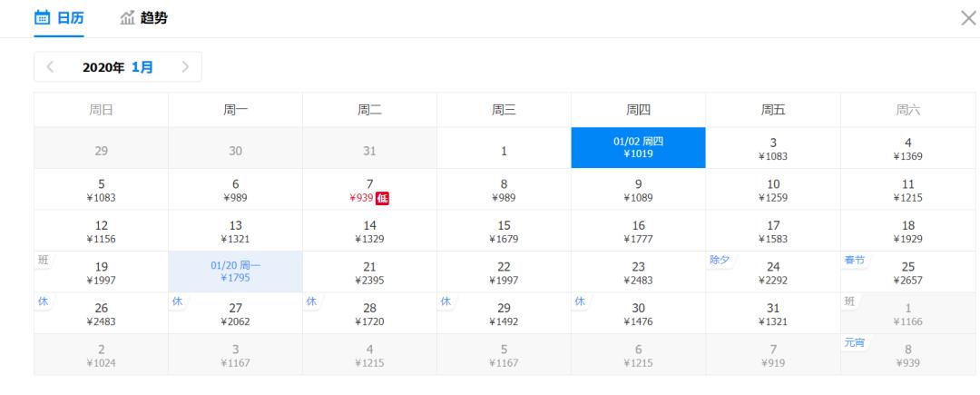The image size is (980, 395).
Task: Click the 休 rest-day tag on the 26th
Action: pos(42,301)
